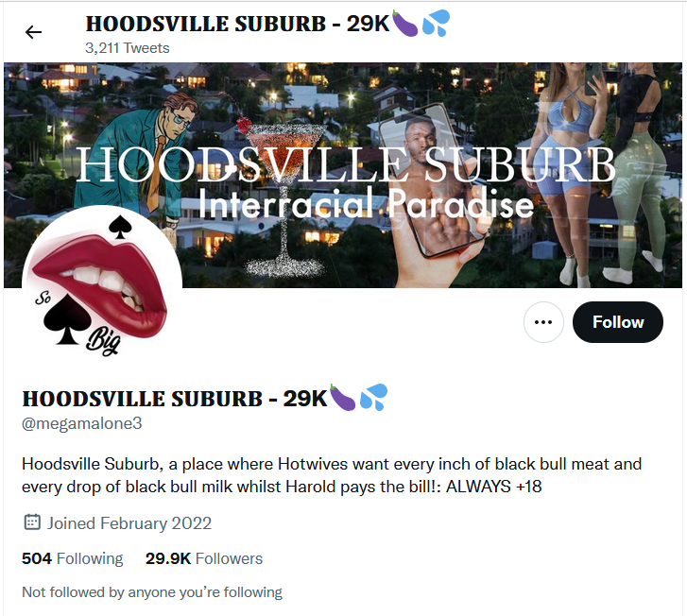Click eggplant emoji beside profile display name
The height and width of the screenshot is (616, 687).
(342, 398)
